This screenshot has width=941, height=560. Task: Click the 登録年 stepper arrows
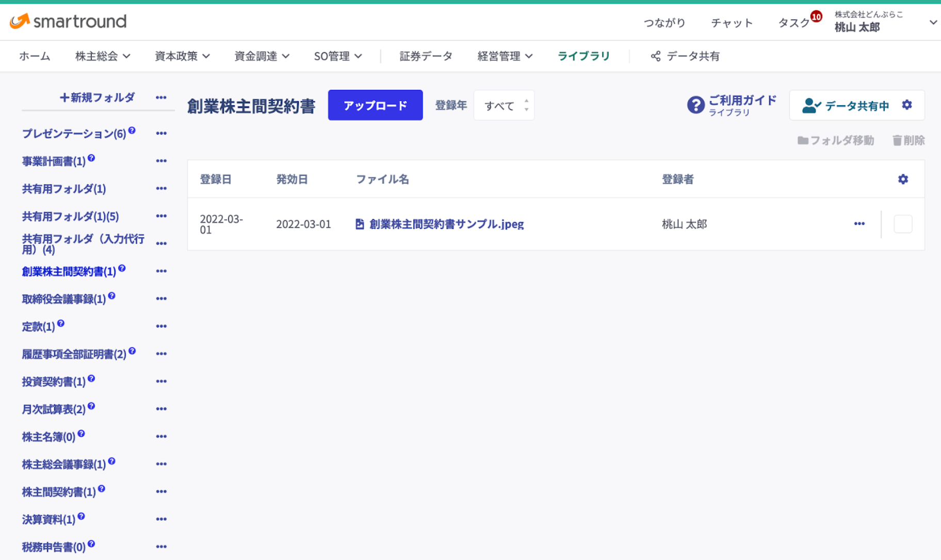coord(526,105)
